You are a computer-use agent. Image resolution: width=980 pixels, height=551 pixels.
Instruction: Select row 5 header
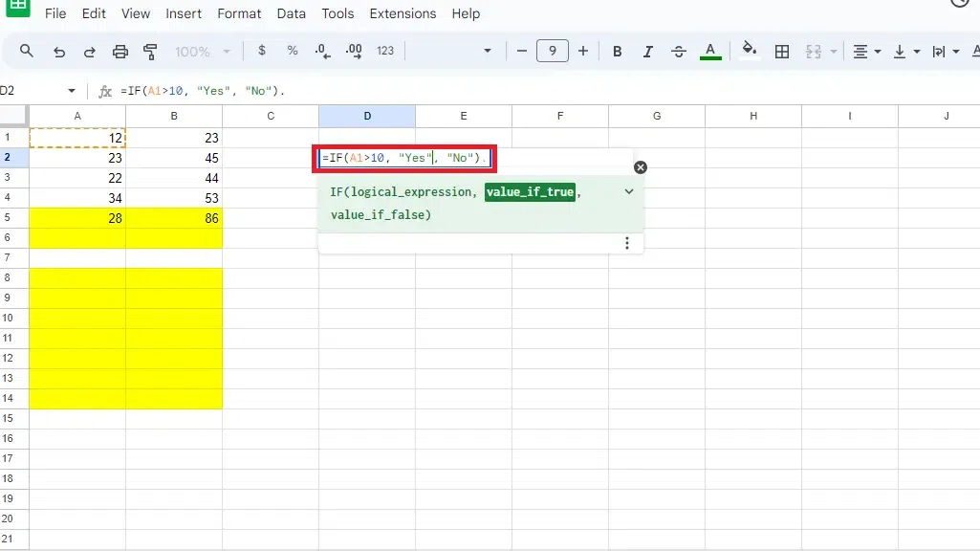(13, 218)
